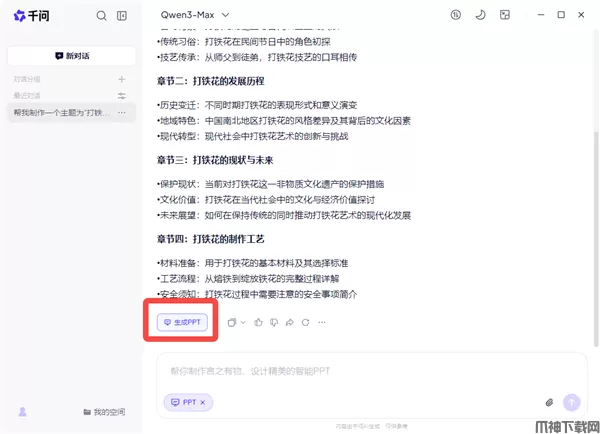600x434 pixels.
Task: Click the line starting with 未来展望
Action: pos(284,215)
